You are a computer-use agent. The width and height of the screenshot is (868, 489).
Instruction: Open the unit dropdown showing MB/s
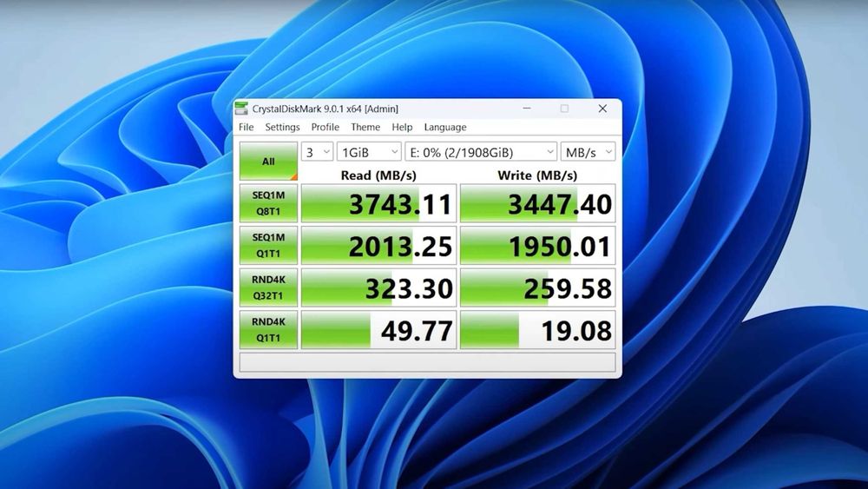(588, 152)
